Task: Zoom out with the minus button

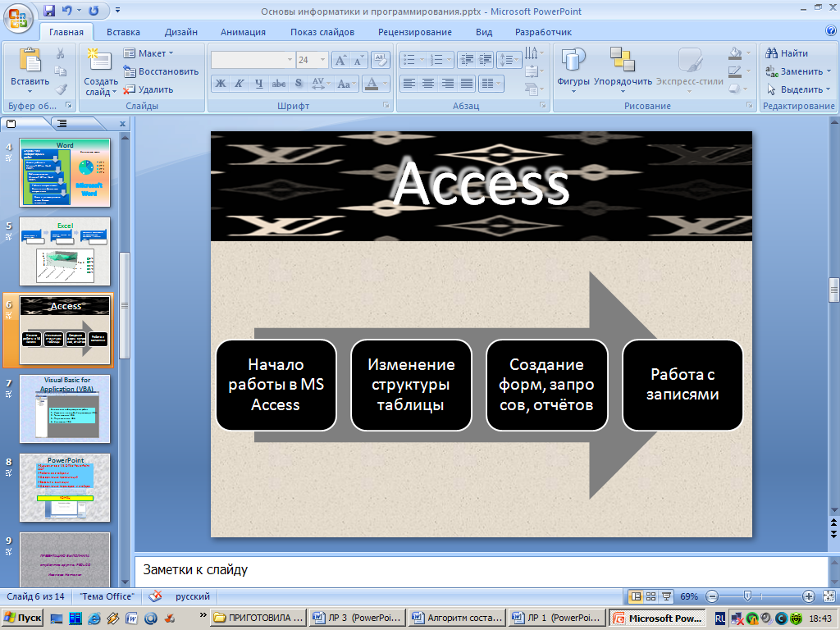Action: coord(712,596)
